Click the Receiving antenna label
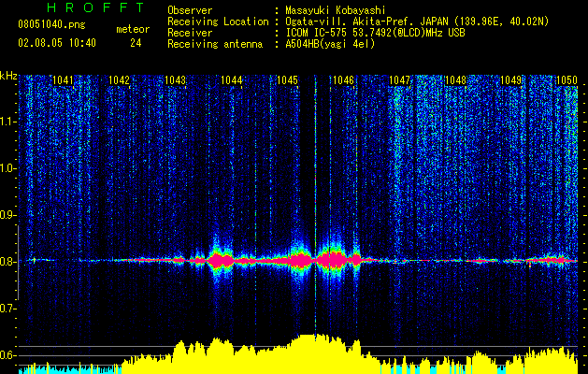Screen dimensions: 588x374 pos(215,44)
